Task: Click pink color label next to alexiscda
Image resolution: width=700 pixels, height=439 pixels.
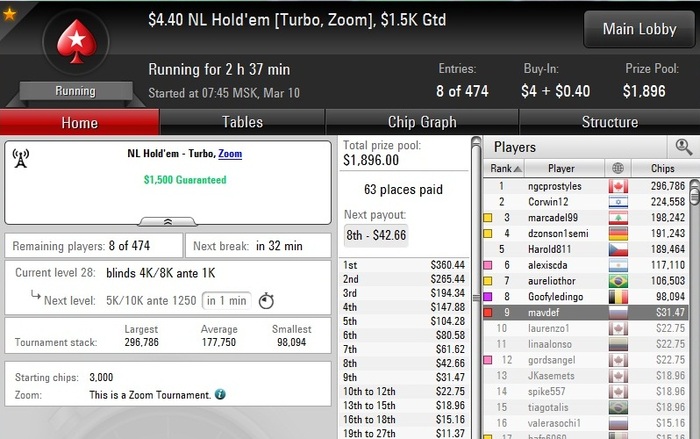Action: [488, 265]
